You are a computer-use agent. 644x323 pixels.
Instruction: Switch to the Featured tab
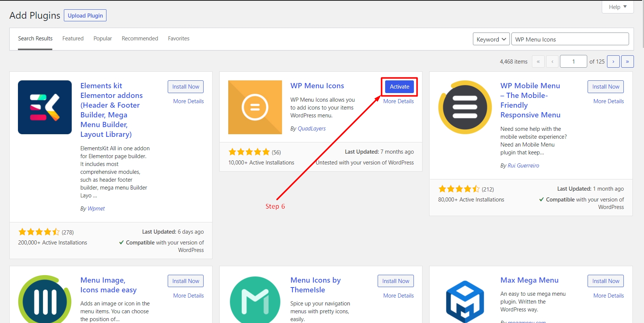(73, 39)
